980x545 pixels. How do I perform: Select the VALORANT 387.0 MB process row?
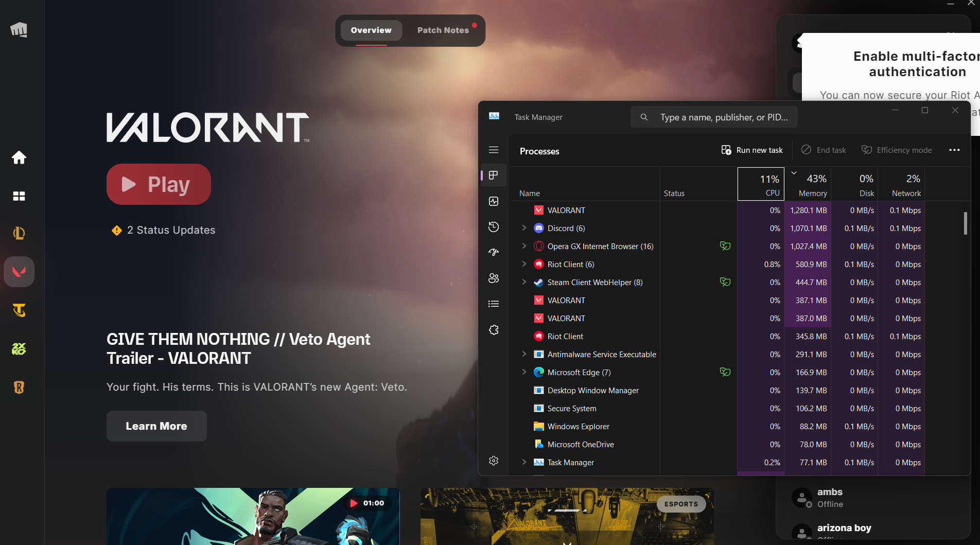coord(717,318)
